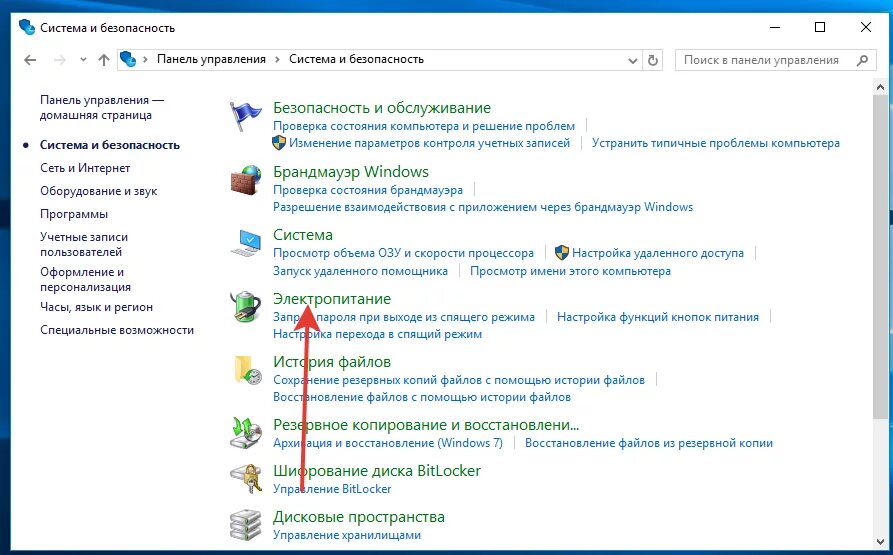
Task: Click Восстановление файлов из резервной копии
Action: 649,443
